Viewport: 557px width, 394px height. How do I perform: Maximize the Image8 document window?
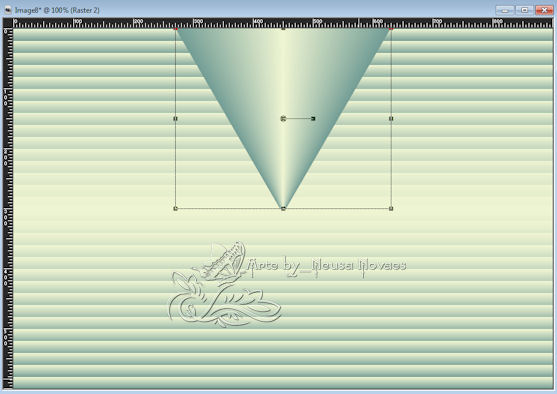(524, 10)
